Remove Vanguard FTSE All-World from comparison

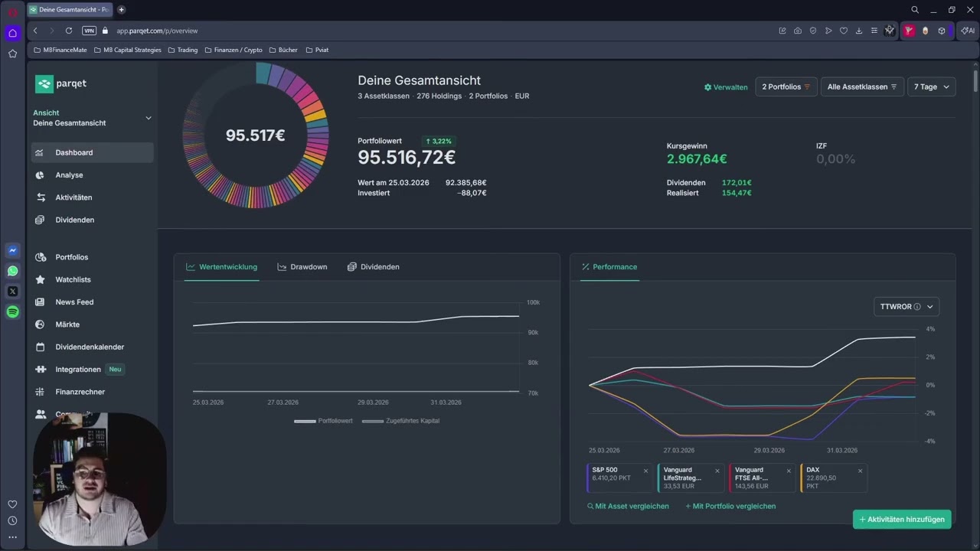point(789,471)
